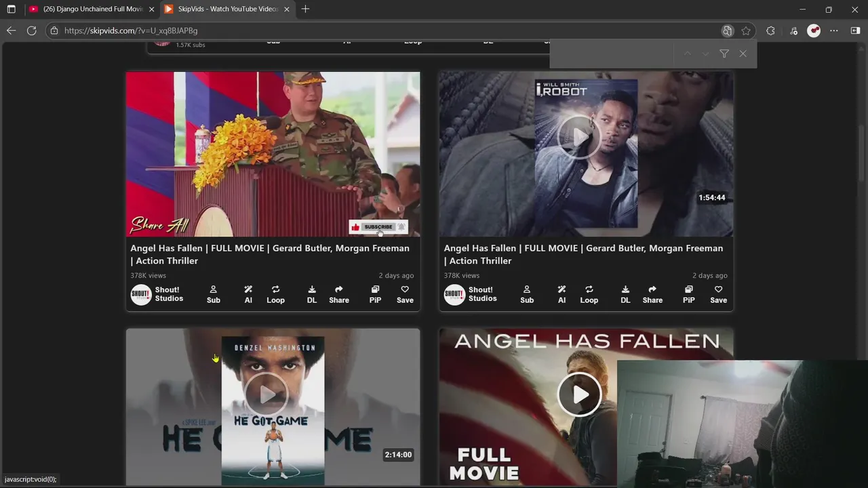This screenshot has width=868, height=488.
Task: Click the Angel Has Fallen title under podium thumbnail
Action: click(x=270, y=254)
